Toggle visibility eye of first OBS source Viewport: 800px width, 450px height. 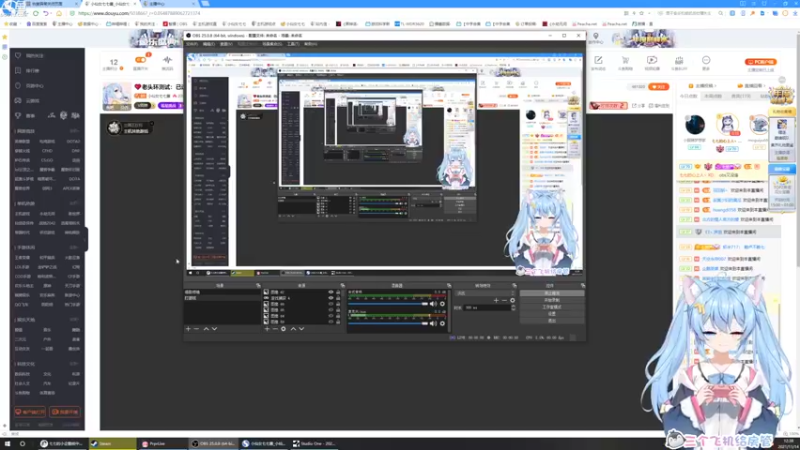(331, 292)
